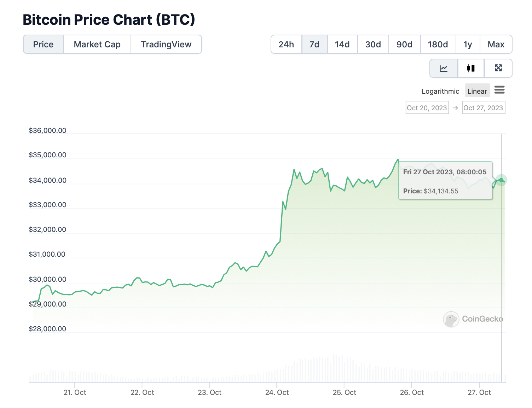Switch to candlestick chart icon
The height and width of the screenshot is (408, 532).
click(x=471, y=68)
